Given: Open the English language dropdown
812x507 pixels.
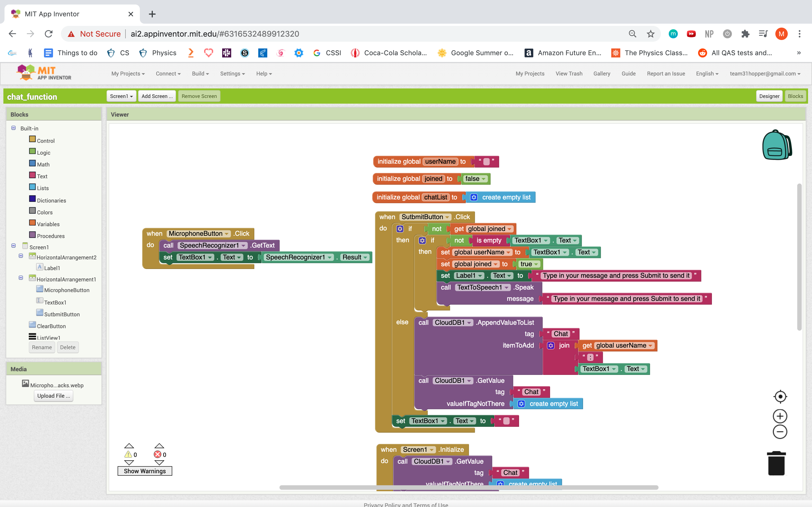Looking at the screenshot, I should point(707,74).
